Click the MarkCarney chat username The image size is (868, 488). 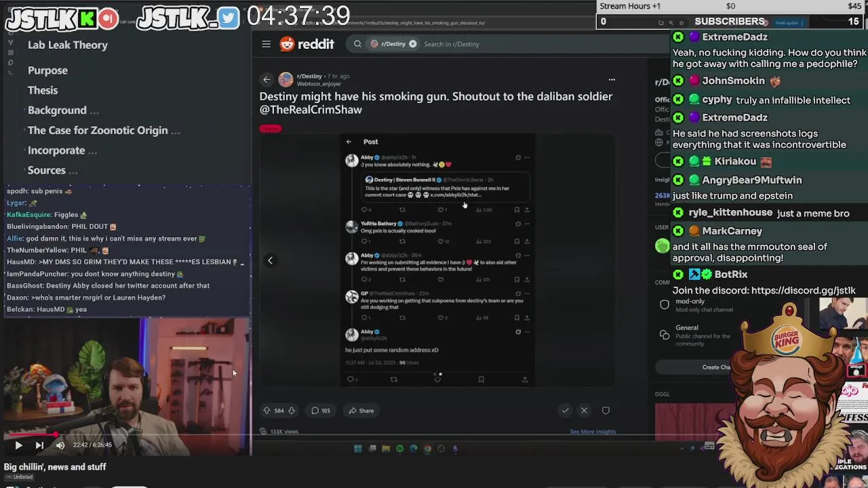click(x=732, y=230)
